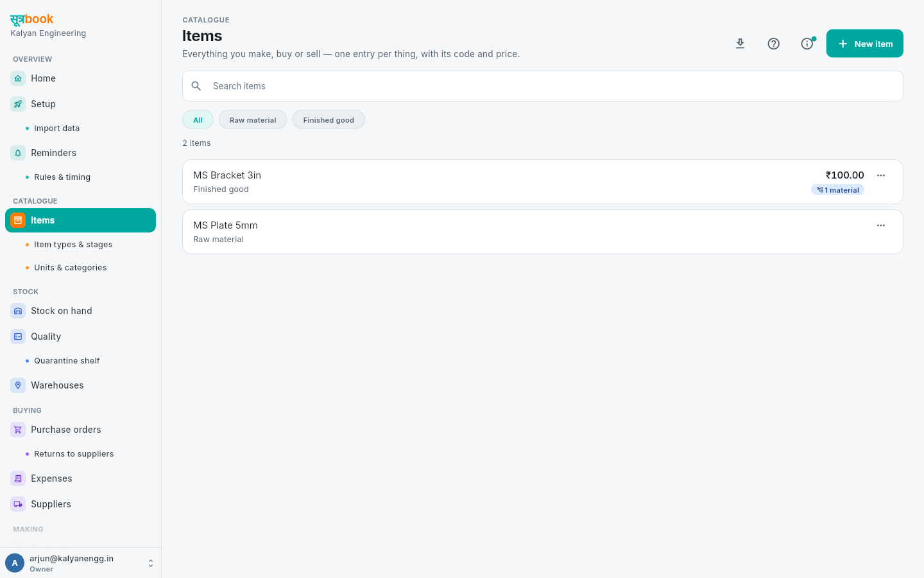Click the ₹100.00 price of MS Bracket 3in

844,175
